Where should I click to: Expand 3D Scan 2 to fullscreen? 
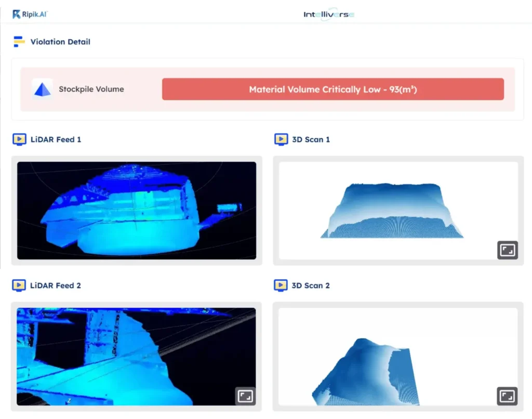507,396
